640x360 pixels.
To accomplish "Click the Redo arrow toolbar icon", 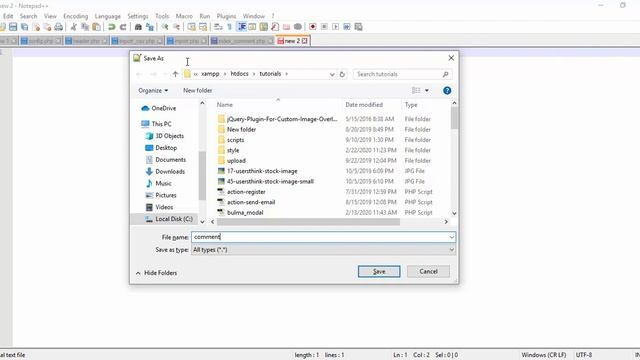I will [x=123, y=27].
